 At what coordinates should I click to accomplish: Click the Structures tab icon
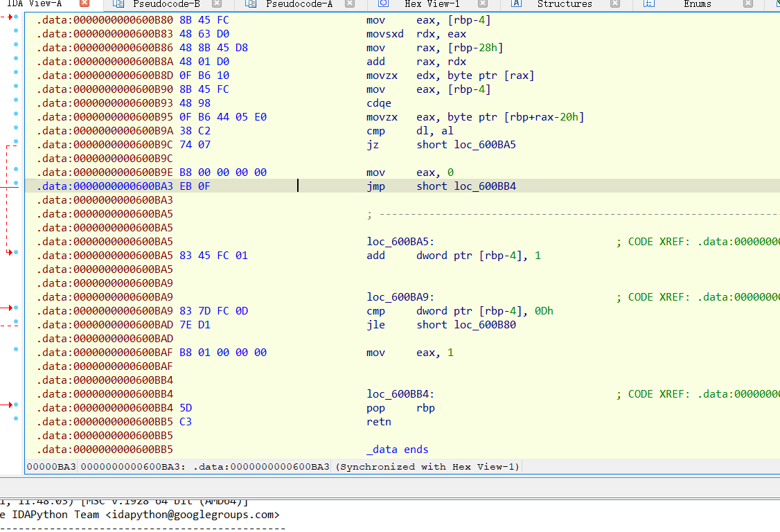516,3
